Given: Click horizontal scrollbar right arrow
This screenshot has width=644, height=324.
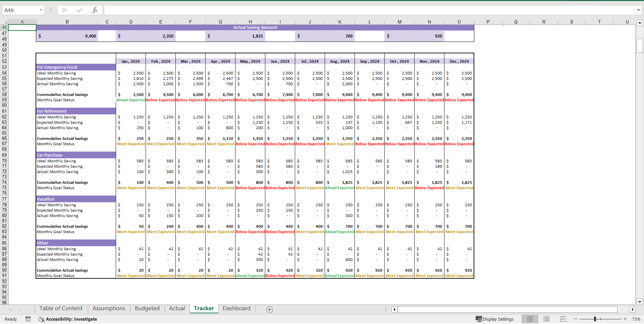Looking at the screenshot, I should [x=633, y=309].
